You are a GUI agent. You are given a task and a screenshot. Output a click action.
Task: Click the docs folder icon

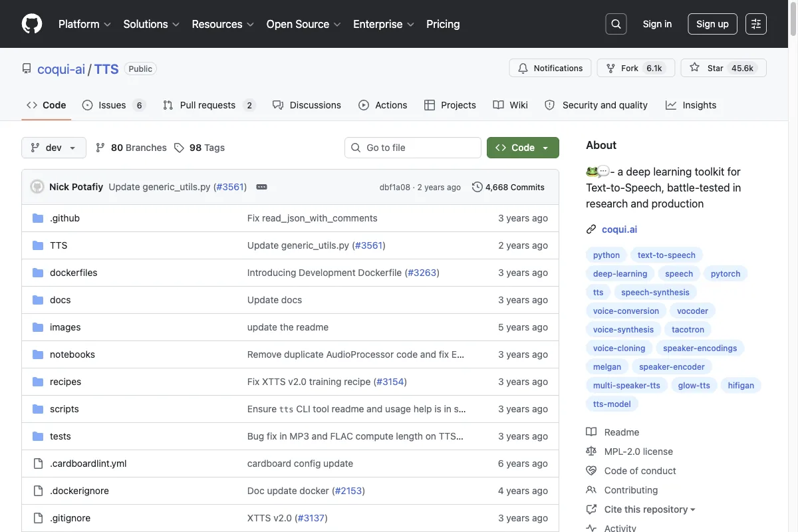pos(38,300)
